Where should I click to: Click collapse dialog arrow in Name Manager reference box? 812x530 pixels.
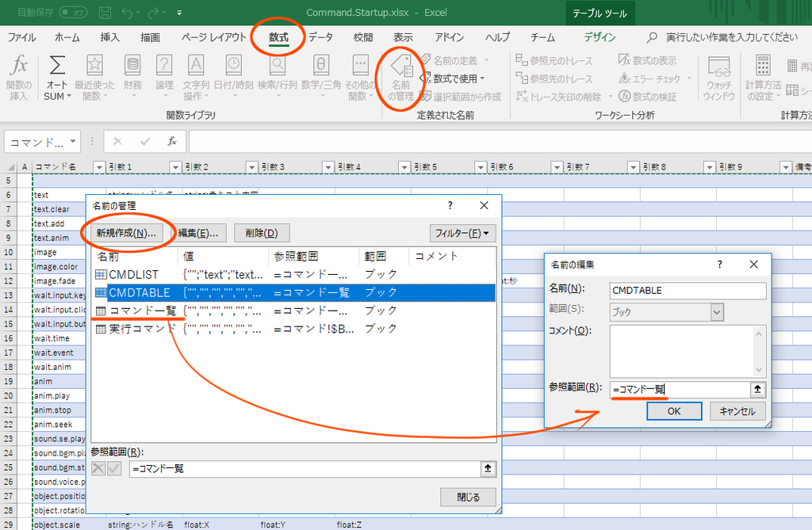pyautogui.click(x=488, y=468)
